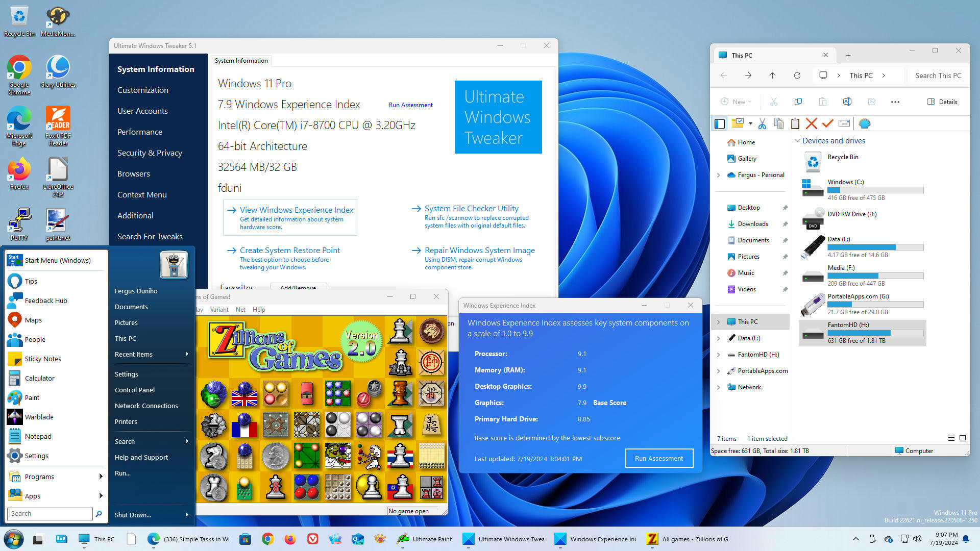Click the Copy icon in Explorer command bar

[798, 102]
